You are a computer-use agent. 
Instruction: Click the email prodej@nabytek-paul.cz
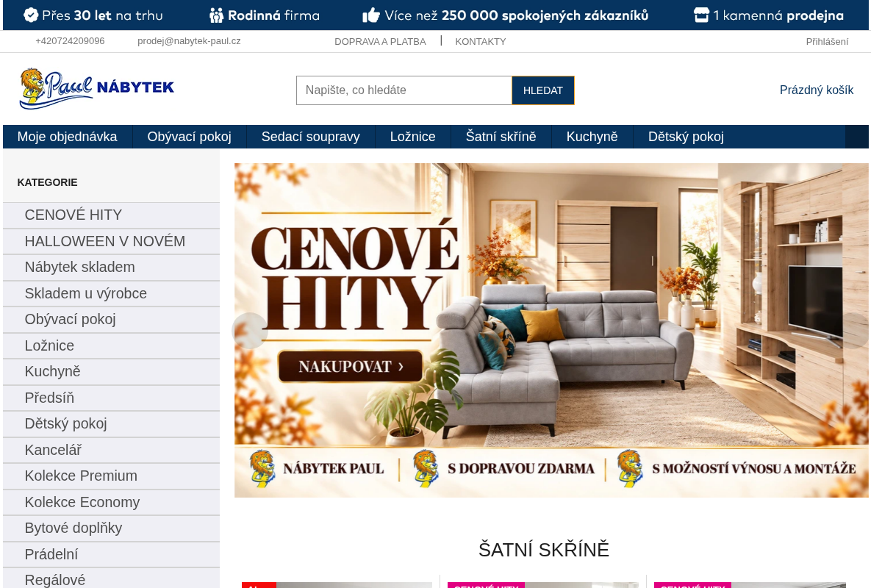click(189, 41)
